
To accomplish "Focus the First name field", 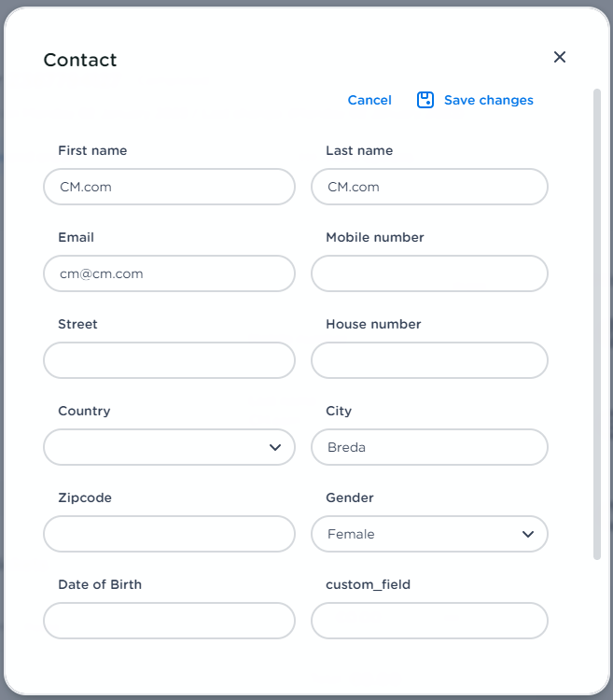I will coord(169,187).
